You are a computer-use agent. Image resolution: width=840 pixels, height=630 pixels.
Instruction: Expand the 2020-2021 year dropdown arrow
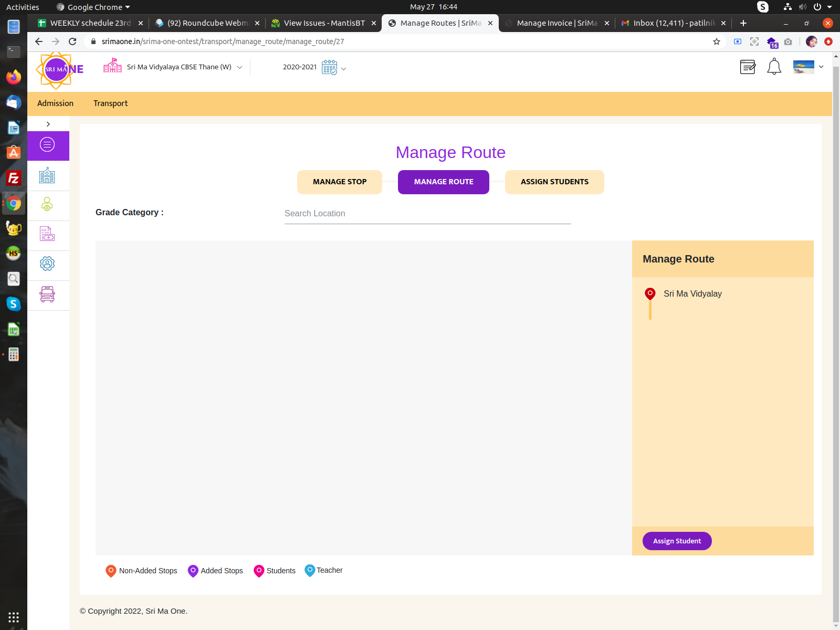pyautogui.click(x=344, y=69)
